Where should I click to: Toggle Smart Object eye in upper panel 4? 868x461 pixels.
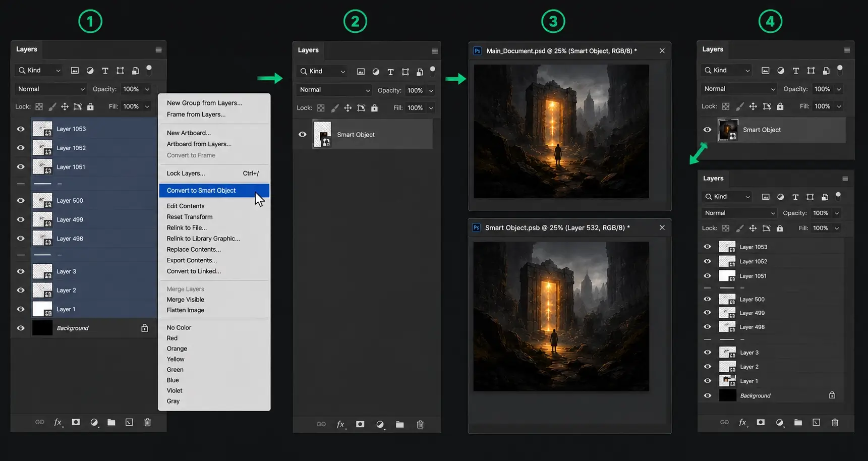click(707, 130)
